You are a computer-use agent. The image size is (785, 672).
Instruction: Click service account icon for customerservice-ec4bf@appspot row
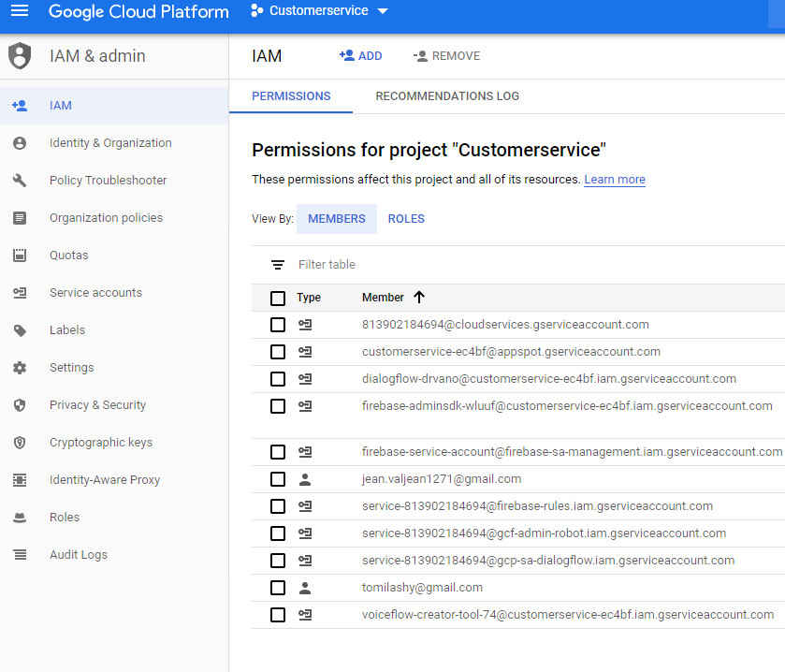305,352
